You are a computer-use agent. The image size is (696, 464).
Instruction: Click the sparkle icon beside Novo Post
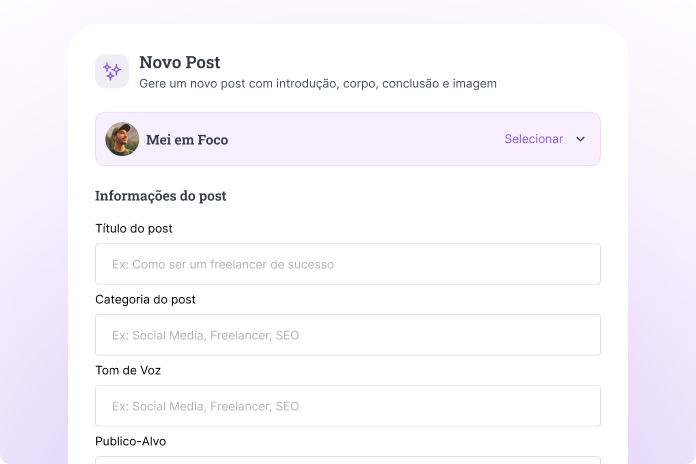click(x=112, y=71)
